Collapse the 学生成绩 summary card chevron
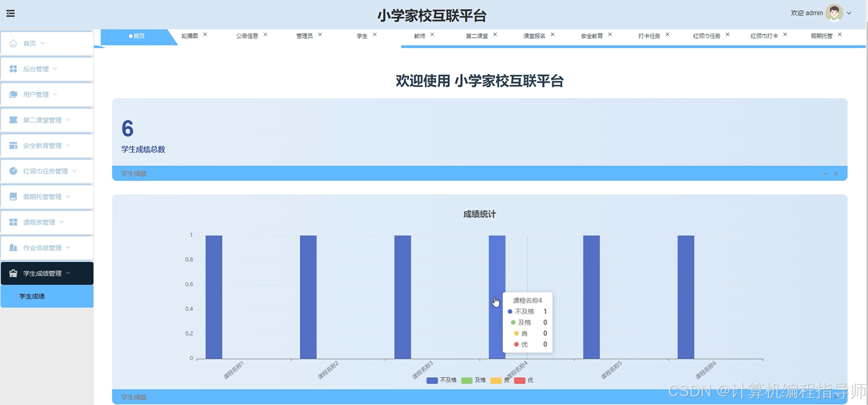 tap(825, 174)
